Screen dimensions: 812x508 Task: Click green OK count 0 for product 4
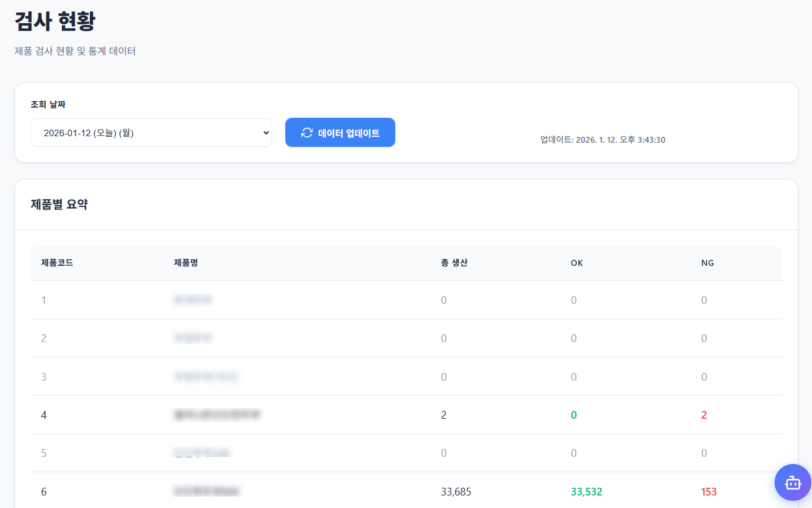(x=574, y=415)
